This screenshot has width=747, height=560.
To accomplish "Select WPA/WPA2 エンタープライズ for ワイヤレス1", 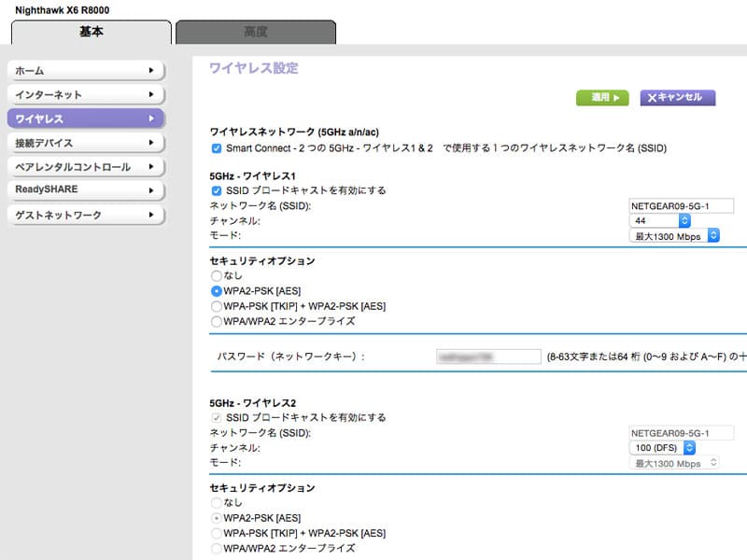I will click(x=217, y=321).
